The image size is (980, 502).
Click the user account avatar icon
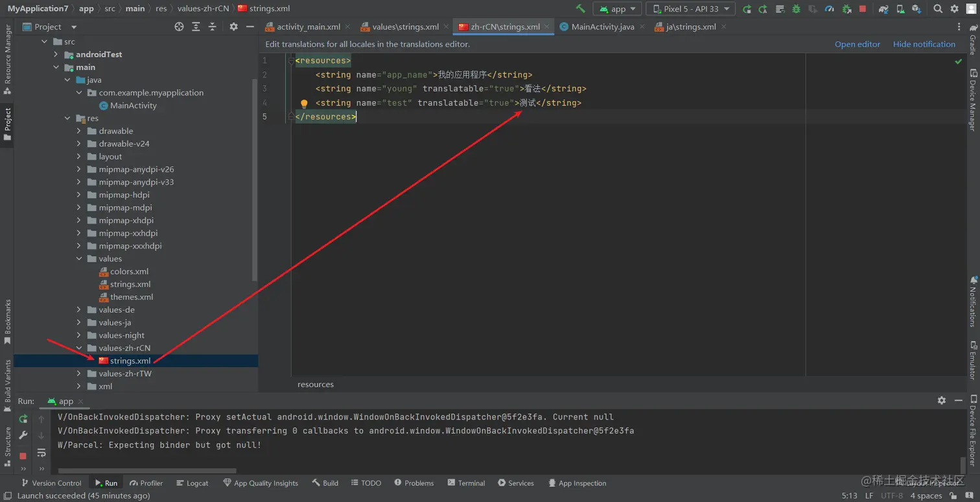pos(971,8)
